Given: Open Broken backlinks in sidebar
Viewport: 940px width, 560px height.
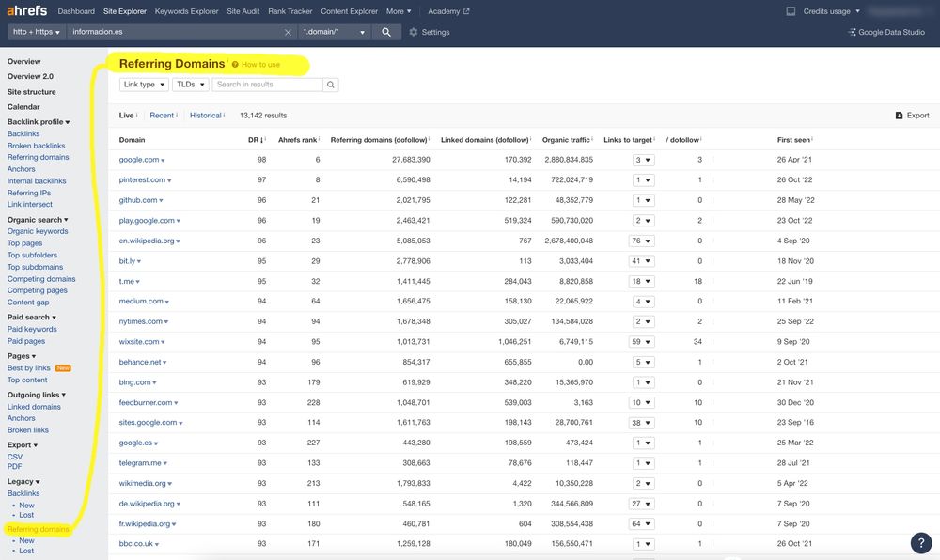Looking at the screenshot, I should point(36,146).
